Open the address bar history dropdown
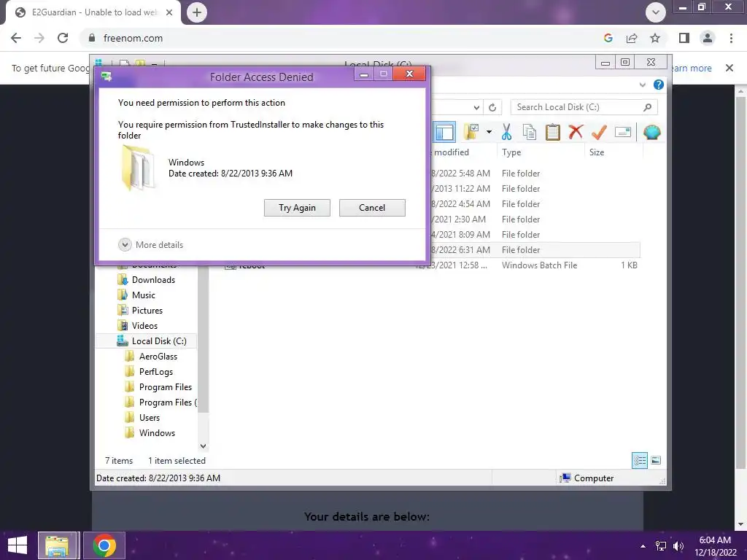The height and width of the screenshot is (560, 747). click(x=476, y=108)
